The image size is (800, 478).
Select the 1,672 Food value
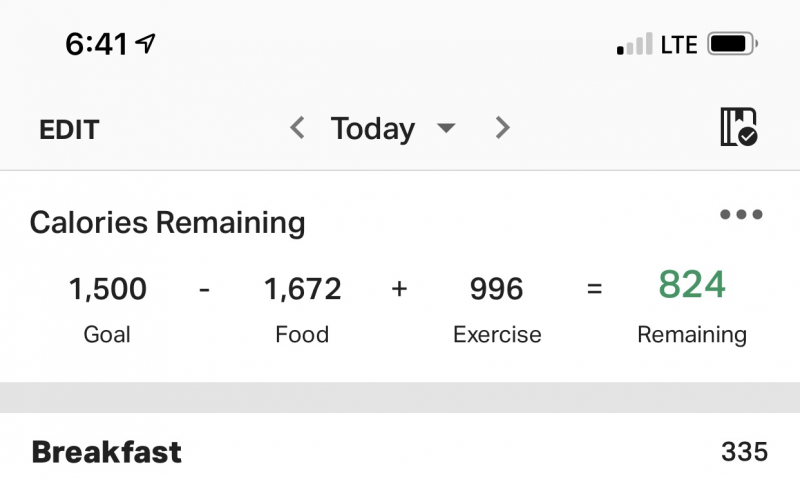pyautogui.click(x=303, y=289)
